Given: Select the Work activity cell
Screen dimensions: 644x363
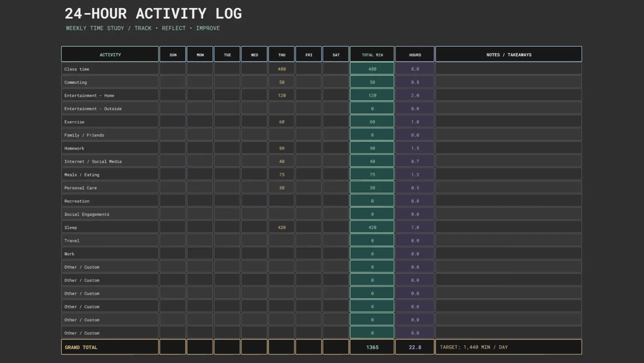Looking at the screenshot, I should tap(110, 253).
